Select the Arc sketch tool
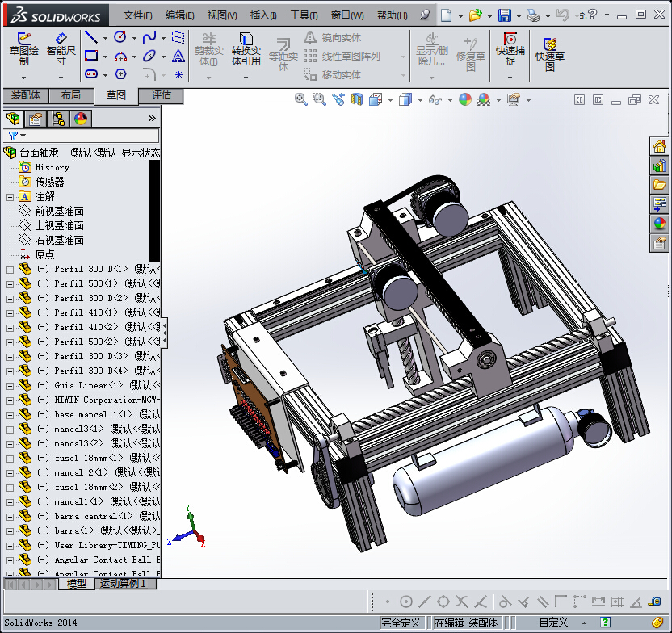The image size is (672, 633). [x=120, y=56]
